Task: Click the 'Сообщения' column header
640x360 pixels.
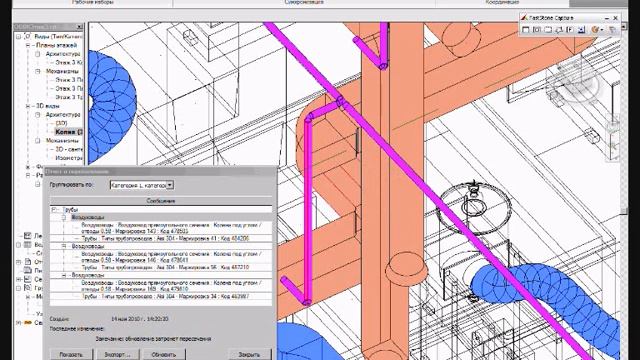Action: (x=161, y=201)
